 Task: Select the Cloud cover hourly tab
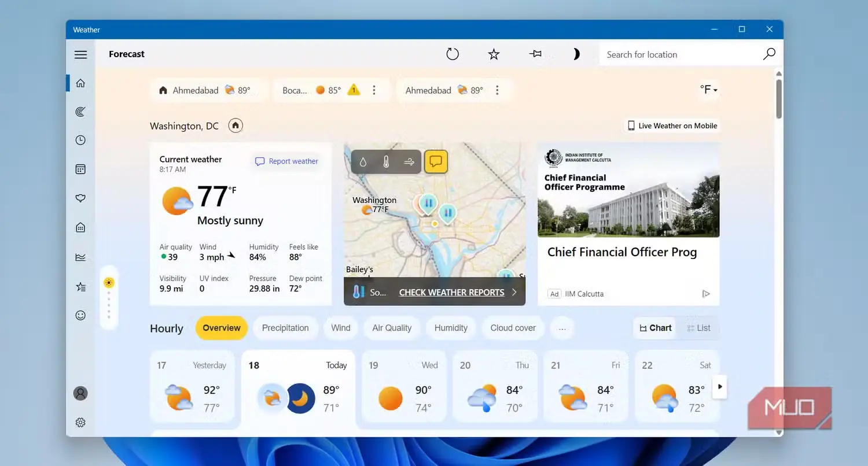tap(513, 328)
